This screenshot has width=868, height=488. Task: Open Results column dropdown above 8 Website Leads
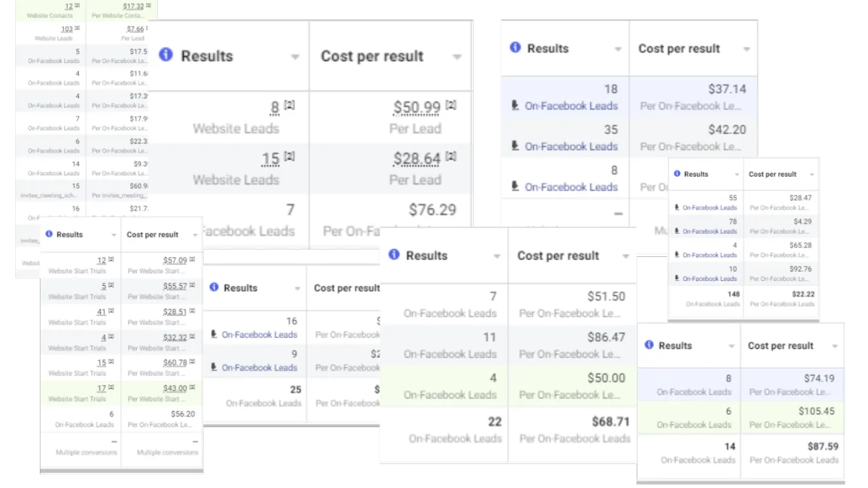click(295, 57)
